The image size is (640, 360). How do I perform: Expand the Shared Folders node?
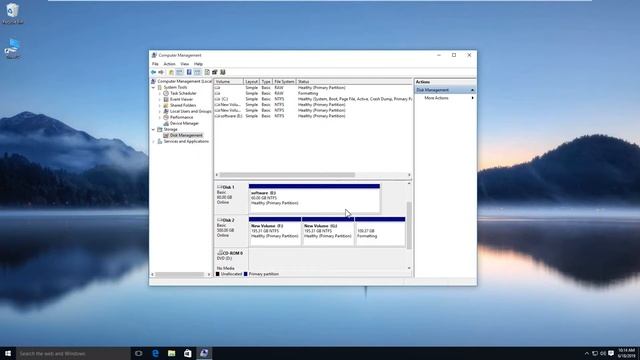tap(160, 105)
